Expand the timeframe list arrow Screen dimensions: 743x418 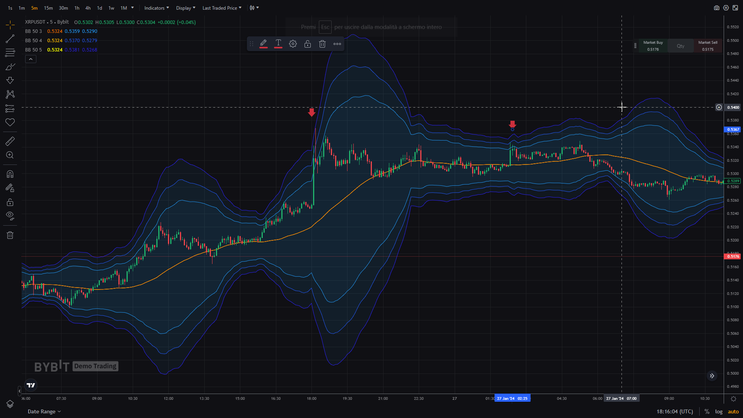point(132,8)
